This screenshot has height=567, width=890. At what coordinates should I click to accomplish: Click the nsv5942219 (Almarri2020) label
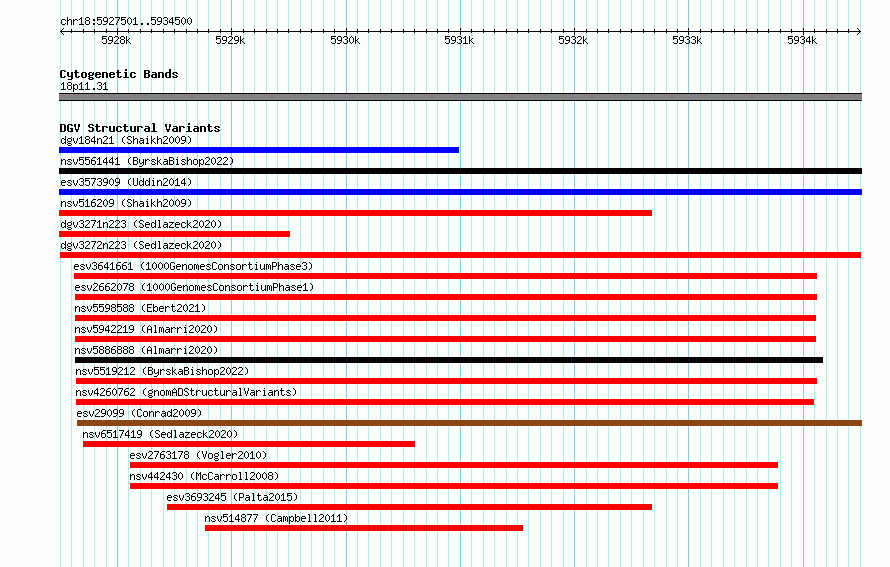[x=146, y=329]
